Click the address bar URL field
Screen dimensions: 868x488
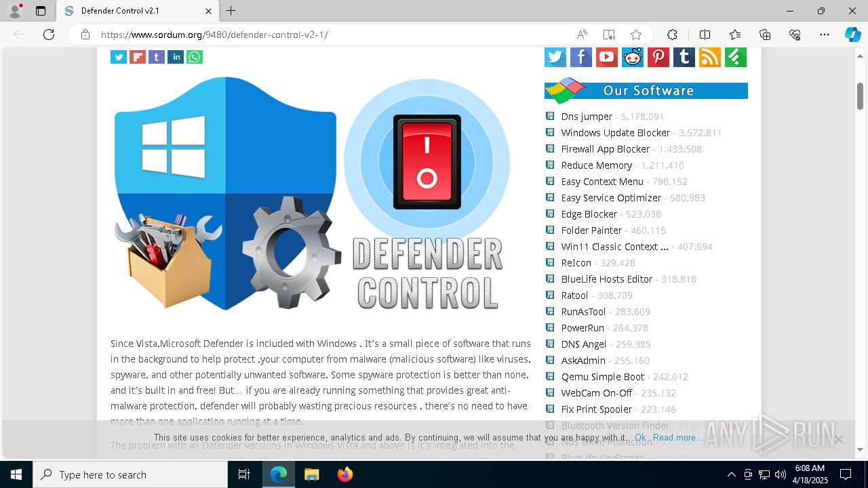coord(332,35)
